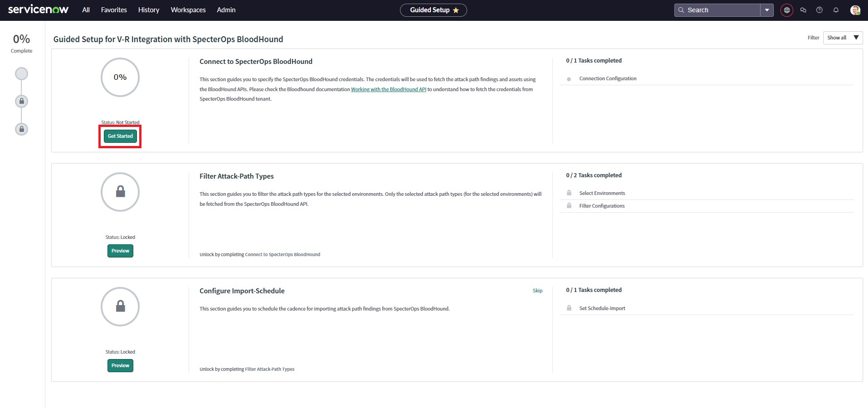Screen dimensions: 868x408
Task: Click the lock ring for Filter Attack-Path Types
Action: (x=120, y=192)
